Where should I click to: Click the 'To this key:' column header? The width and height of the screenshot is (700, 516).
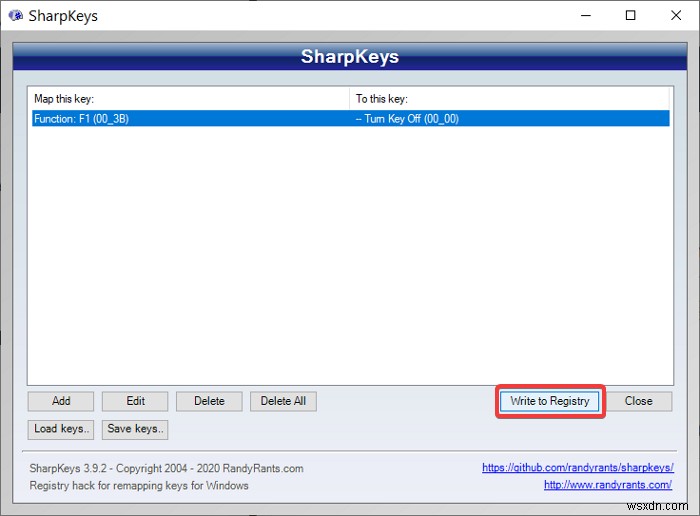tap(509, 99)
